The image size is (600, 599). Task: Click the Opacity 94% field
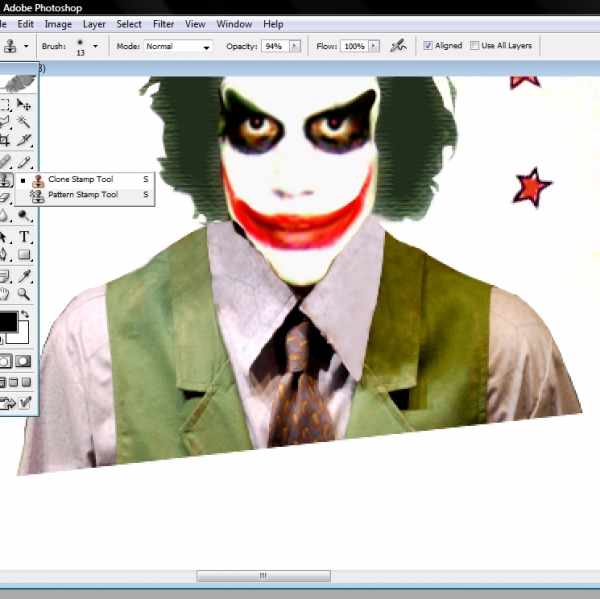coord(276,46)
